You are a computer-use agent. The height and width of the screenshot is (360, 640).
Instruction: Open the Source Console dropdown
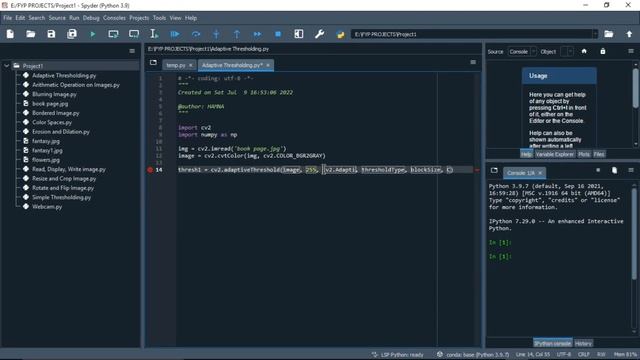(x=522, y=52)
